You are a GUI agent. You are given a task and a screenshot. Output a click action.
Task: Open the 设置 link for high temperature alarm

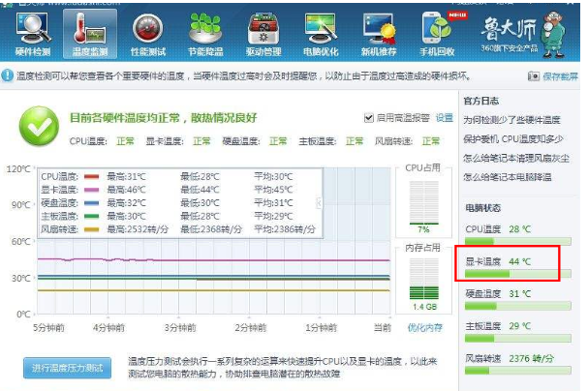(x=445, y=118)
